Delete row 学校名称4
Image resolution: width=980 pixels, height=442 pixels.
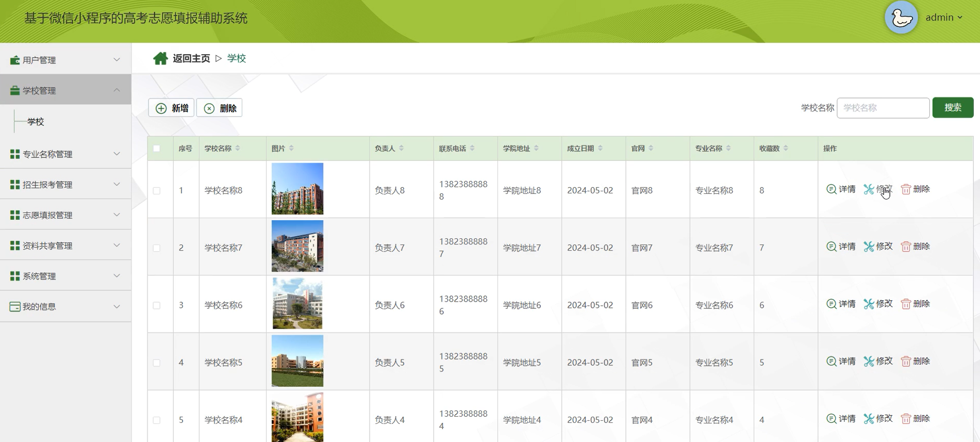[915, 418]
